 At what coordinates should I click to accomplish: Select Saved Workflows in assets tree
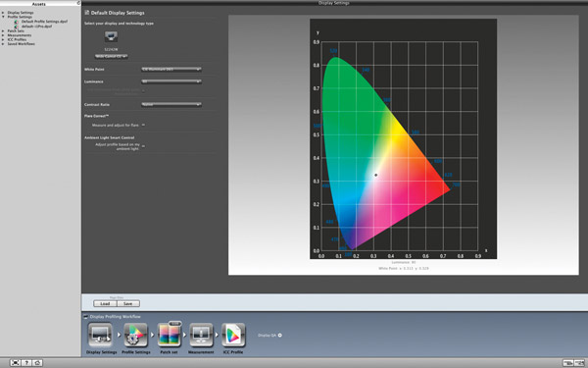(21, 44)
